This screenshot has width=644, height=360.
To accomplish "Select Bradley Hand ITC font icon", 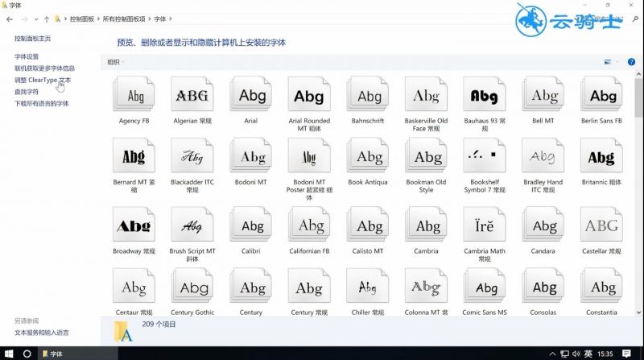I will tap(543, 155).
